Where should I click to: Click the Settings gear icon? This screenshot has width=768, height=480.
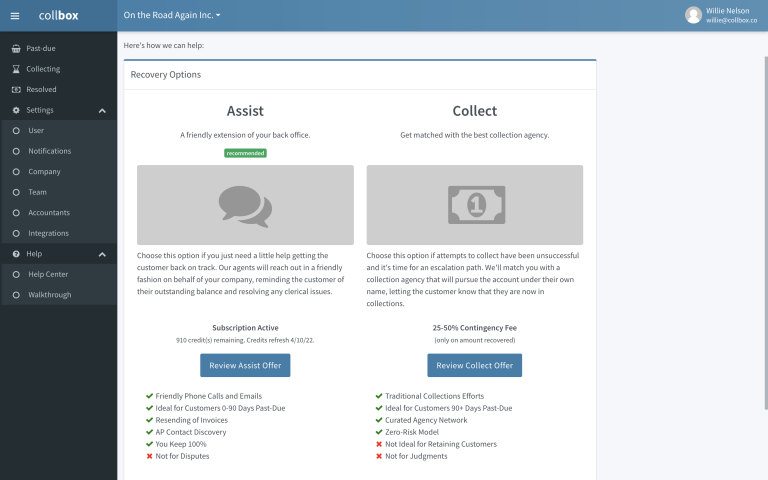pos(16,110)
